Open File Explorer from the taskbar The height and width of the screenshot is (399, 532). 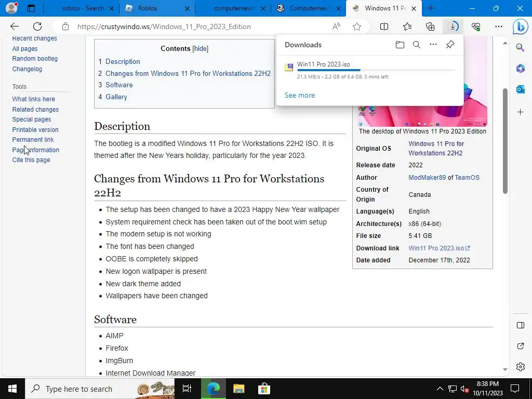click(x=238, y=389)
